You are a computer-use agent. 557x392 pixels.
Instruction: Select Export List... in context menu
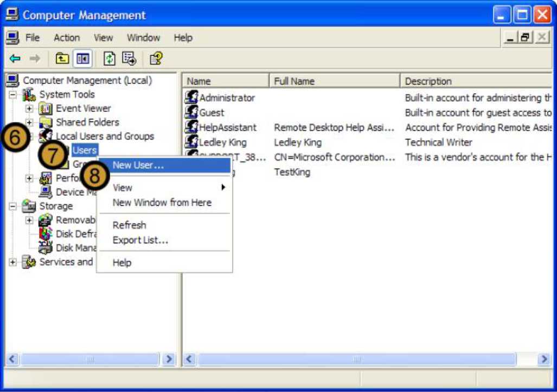pos(140,240)
